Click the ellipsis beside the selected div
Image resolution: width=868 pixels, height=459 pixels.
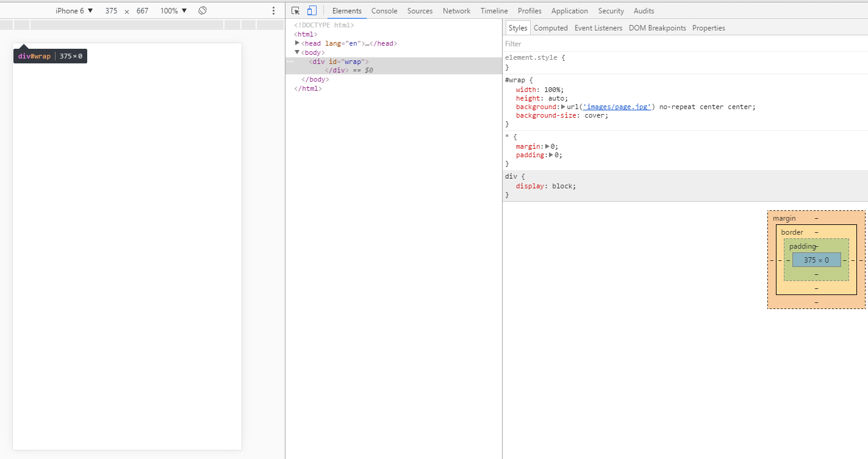pos(290,62)
